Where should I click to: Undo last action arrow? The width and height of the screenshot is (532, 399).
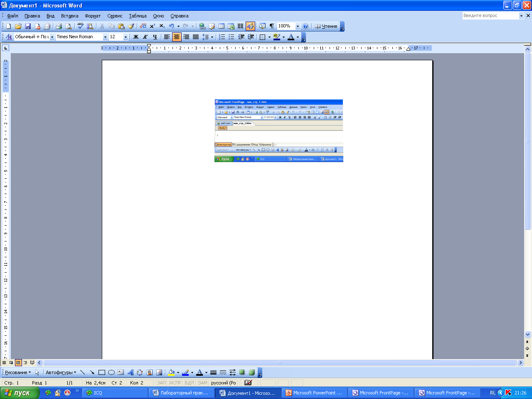(x=171, y=26)
